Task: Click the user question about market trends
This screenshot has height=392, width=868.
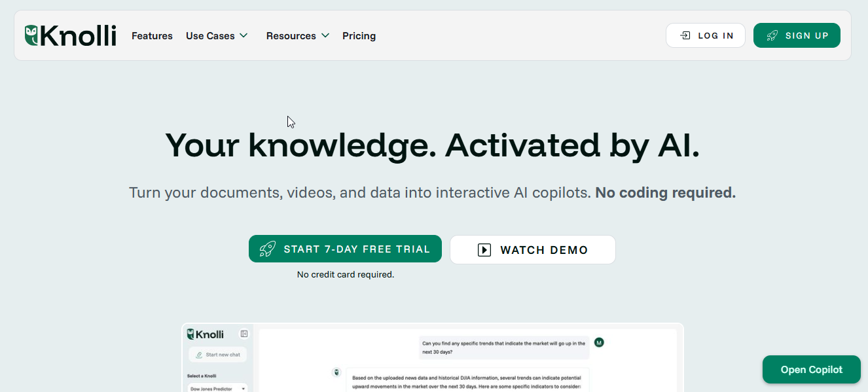Action: pos(504,347)
